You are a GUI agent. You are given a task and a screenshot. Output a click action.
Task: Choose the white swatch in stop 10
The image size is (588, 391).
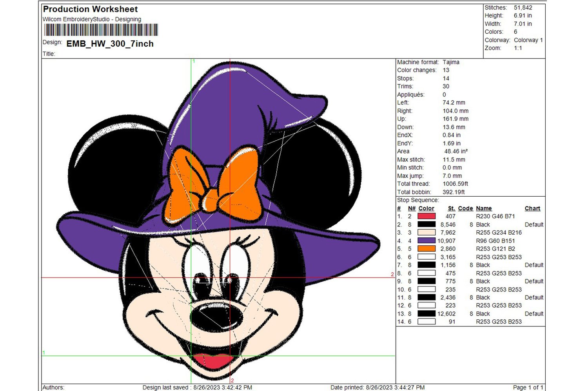(426, 289)
